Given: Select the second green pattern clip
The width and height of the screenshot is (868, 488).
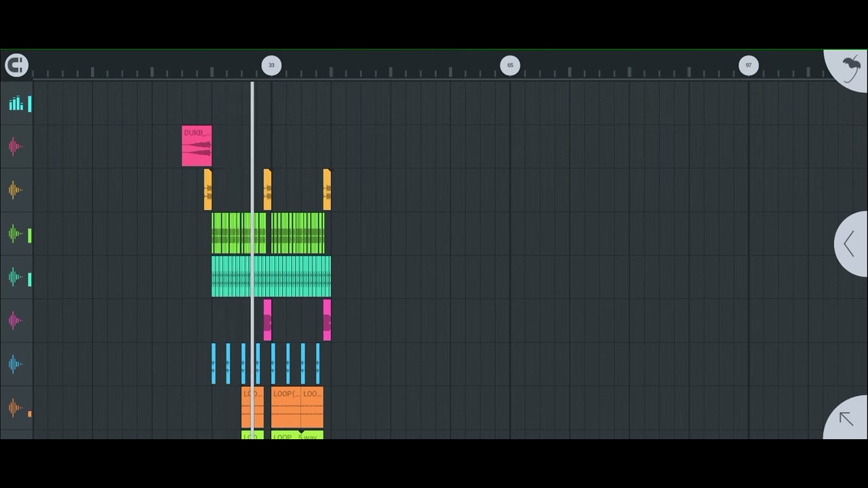Looking at the screenshot, I should (x=298, y=233).
